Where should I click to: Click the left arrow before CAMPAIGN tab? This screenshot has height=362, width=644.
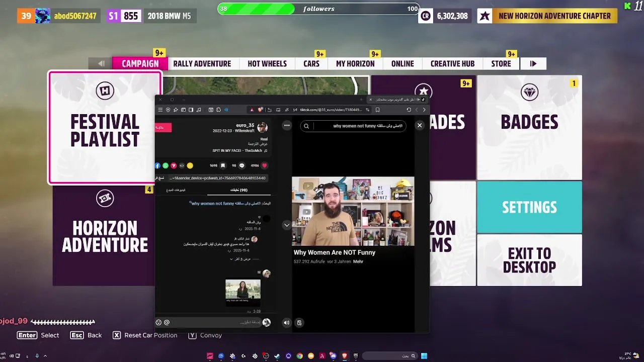(x=101, y=64)
